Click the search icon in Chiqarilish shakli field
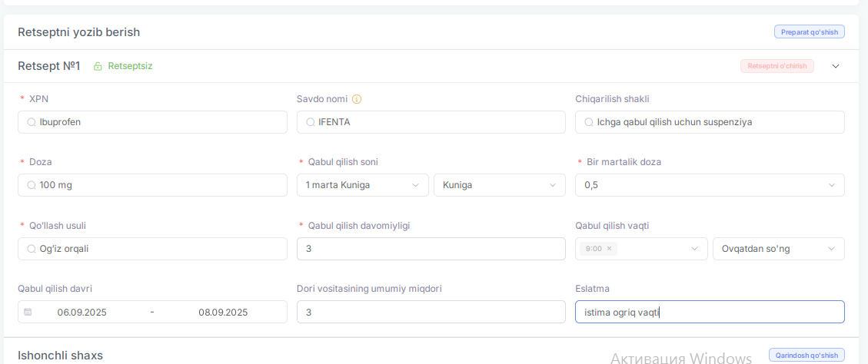The height and width of the screenshot is (364, 868). tap(589, 122)
